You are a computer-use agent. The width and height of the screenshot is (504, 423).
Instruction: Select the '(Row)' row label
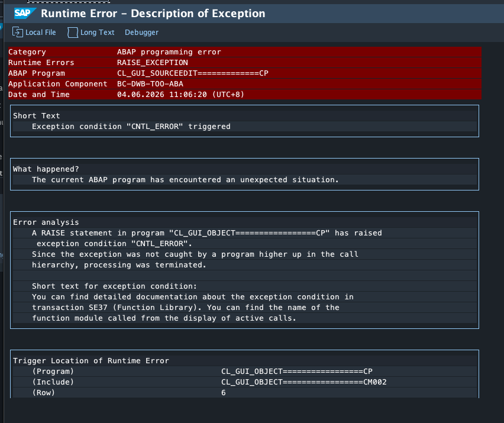pyautogui.click(x=43, y=392)
